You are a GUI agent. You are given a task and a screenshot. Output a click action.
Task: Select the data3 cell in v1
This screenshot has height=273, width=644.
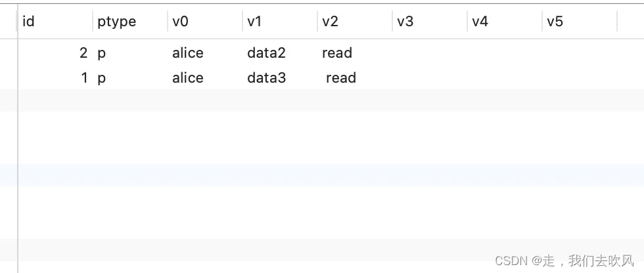(280, 77)
